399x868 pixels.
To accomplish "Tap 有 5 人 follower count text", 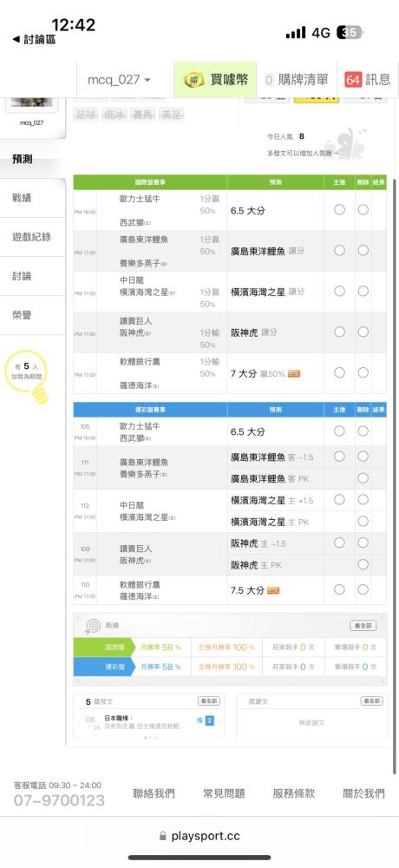I will click(x=27, y=366).
